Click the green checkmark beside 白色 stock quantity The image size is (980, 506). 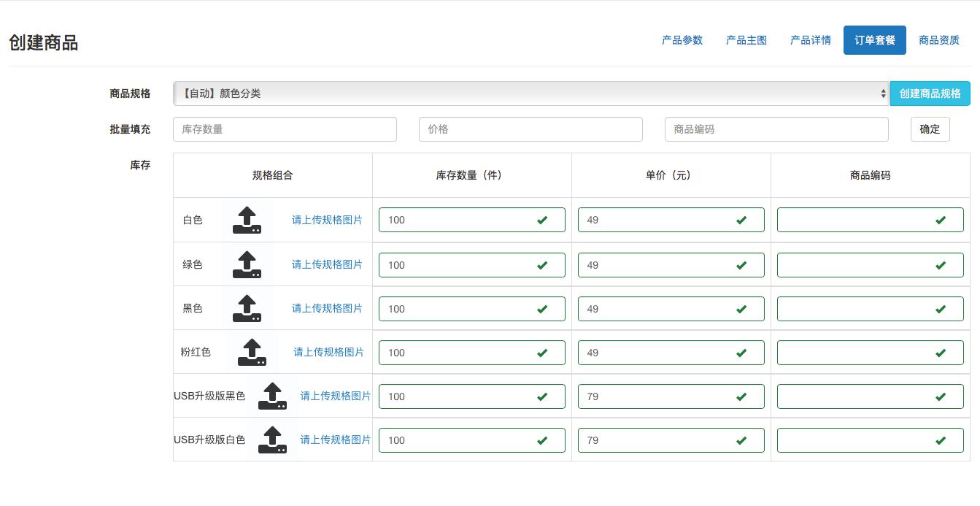542,220
